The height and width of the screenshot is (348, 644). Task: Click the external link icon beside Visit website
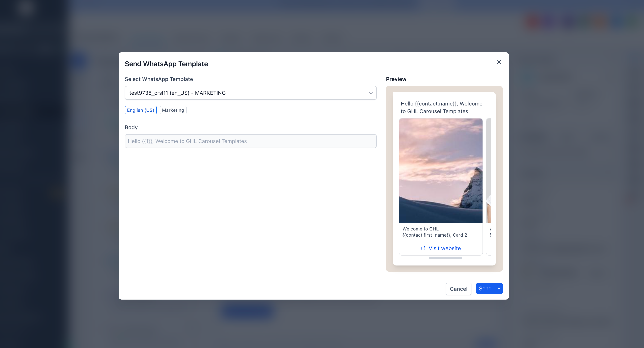point(423,248)
